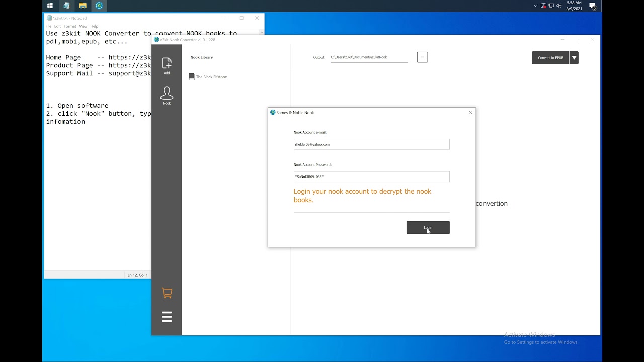The height and width of the screenshot is (362, 644).
Task: Click the Nook Account Password field
Action: click(x=371, y=176)
